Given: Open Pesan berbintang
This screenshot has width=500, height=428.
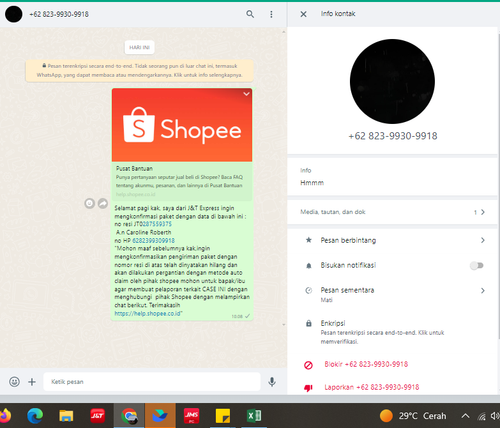Looking at the screenshot, I should tap(393, 240).
